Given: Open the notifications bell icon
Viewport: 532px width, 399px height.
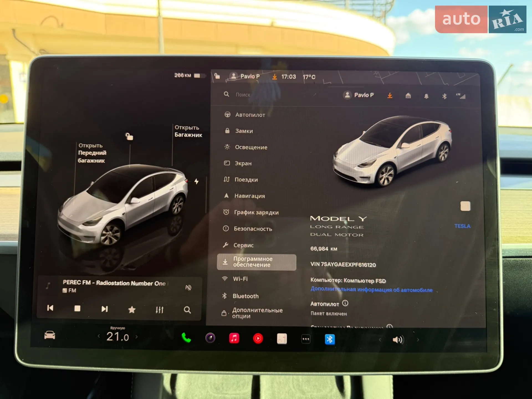Looking at the screenshot, I should tap(426, 96).
